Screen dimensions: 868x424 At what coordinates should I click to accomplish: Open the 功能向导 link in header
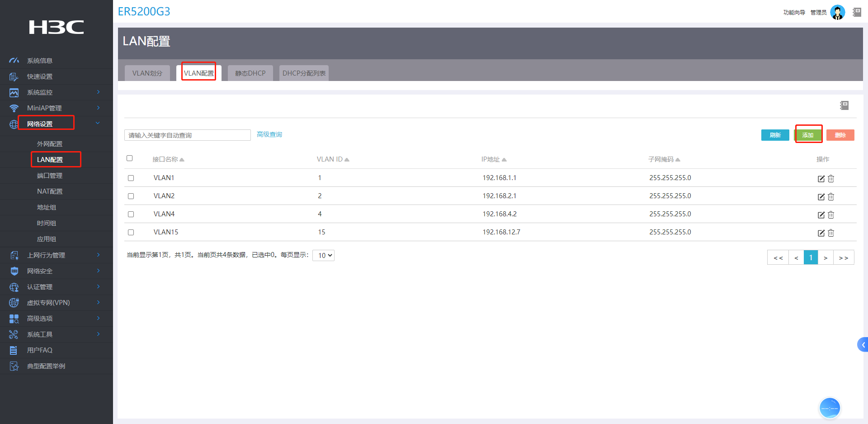click(794, 13)
